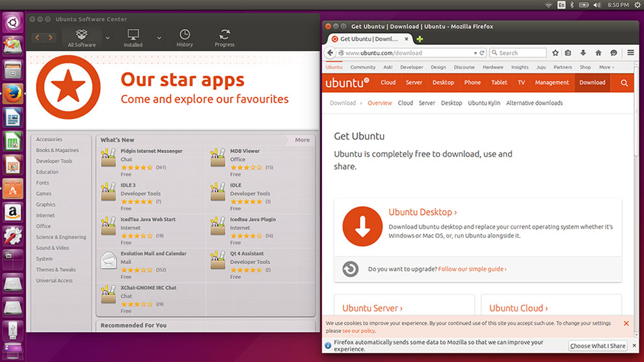Bookmark this page with the star icon
Viewport: 644px width, 362px height.
(x=556, y=53)
